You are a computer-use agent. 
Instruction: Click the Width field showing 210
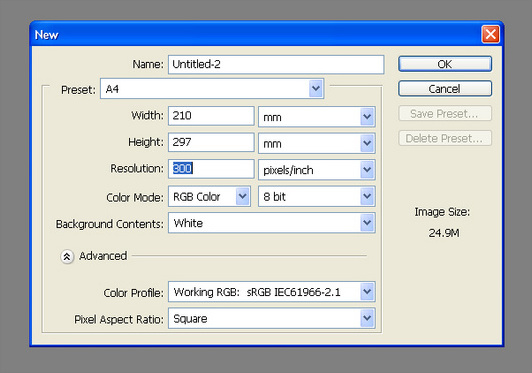click(211, 116)
